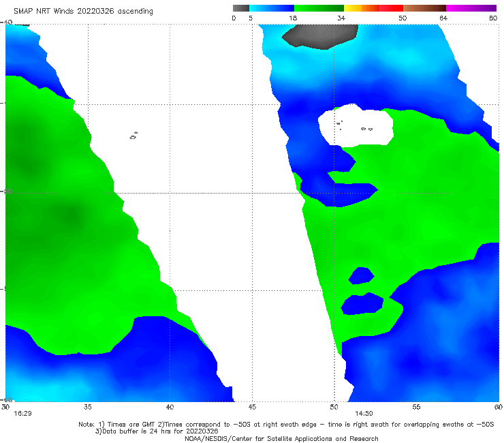The height and width of the screenshot is (443, 504).
Task: Click the color scale label '18'
Action: pos(293,18)
